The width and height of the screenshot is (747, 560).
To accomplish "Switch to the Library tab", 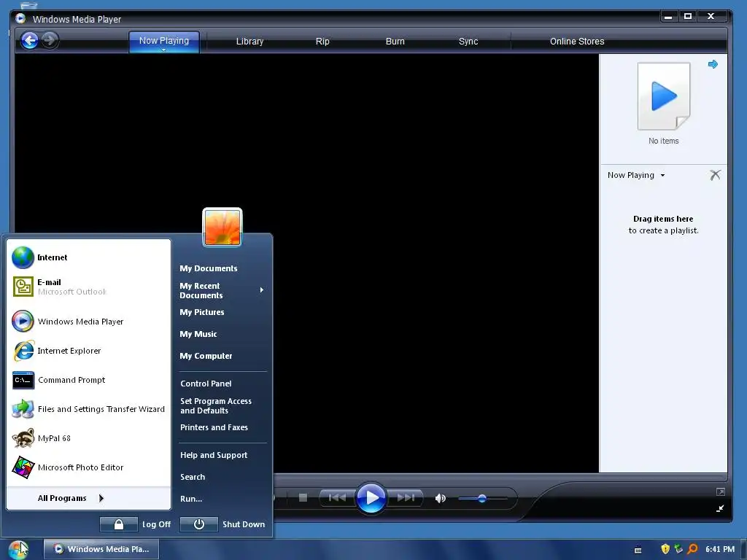I will tap(249, 42).
